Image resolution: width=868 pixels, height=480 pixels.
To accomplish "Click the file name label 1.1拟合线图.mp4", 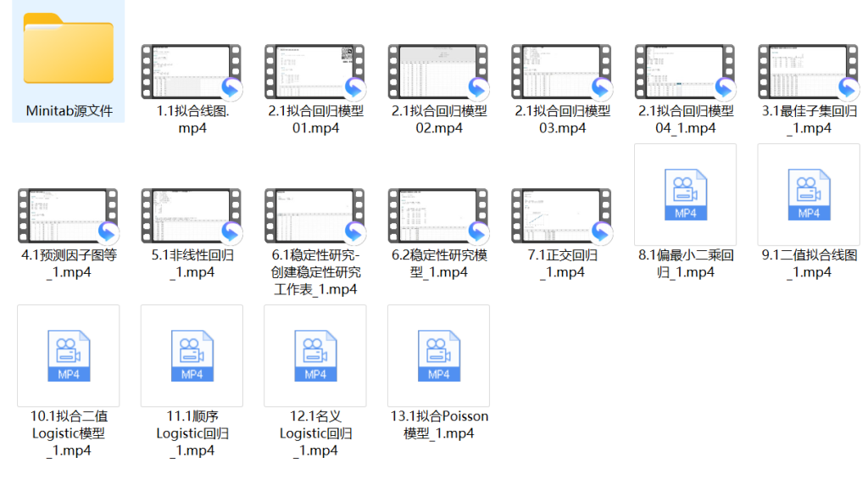I will pos(192,120).
